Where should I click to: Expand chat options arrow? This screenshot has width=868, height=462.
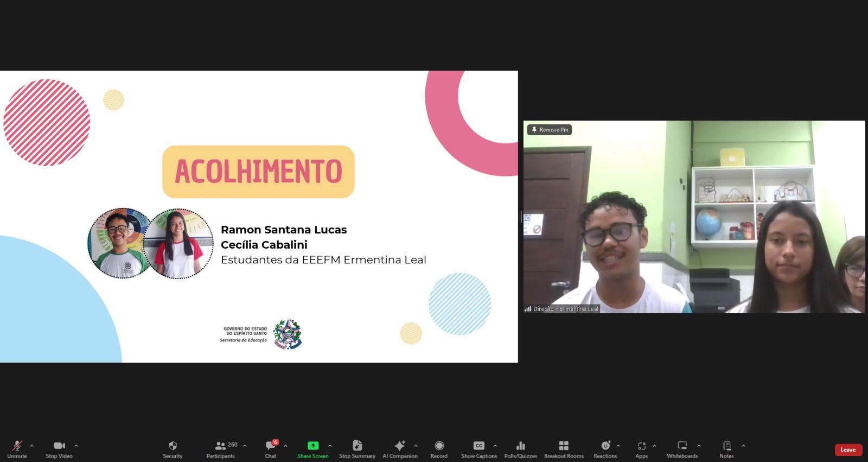pos(285,446)
